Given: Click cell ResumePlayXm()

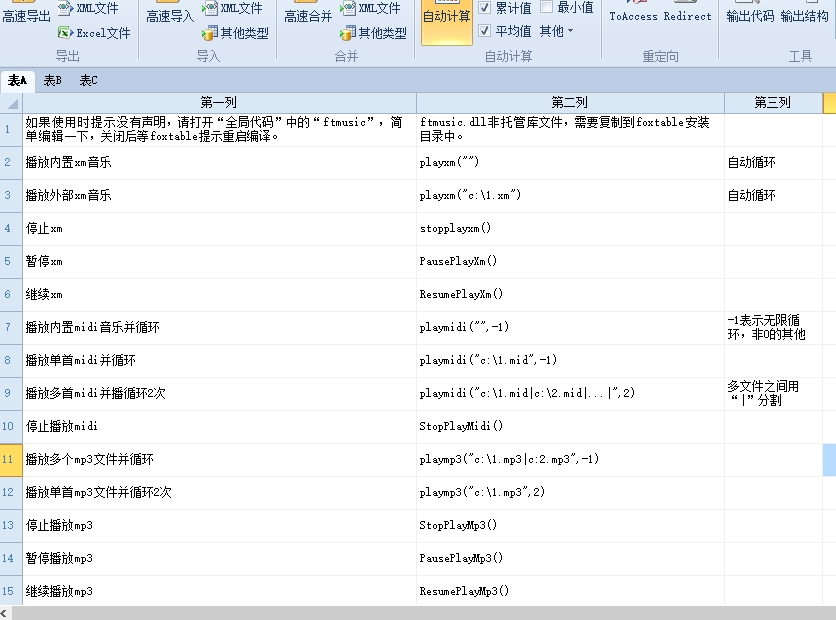Looking at the screenshot, I should (570, 295).
